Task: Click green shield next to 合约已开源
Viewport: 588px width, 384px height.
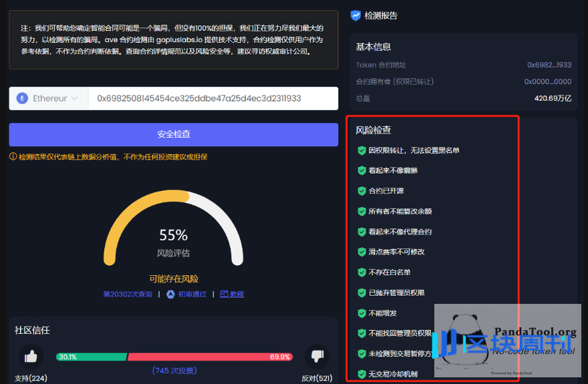Action: 361,191
